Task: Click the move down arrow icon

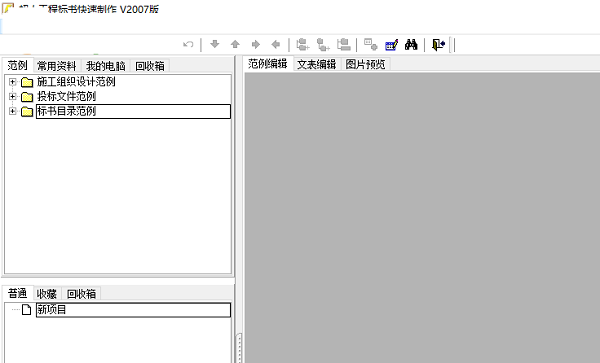Action: click(x=215, y=44)
